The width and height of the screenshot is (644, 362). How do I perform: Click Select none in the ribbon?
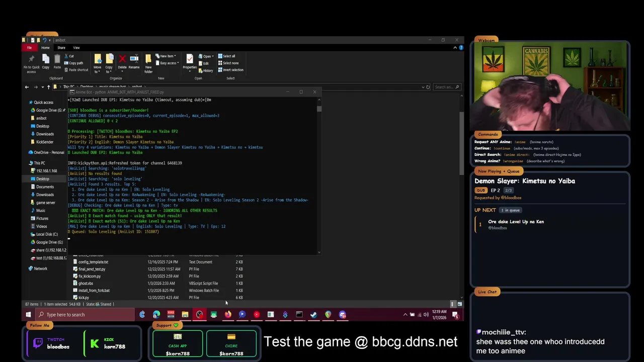click(228, 63)
